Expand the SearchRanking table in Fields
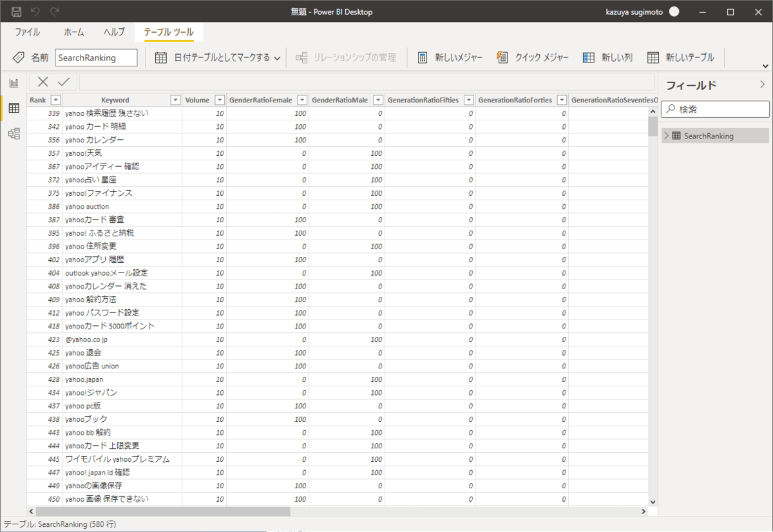Viewport: 773px width, 532px height. [667, 136]
